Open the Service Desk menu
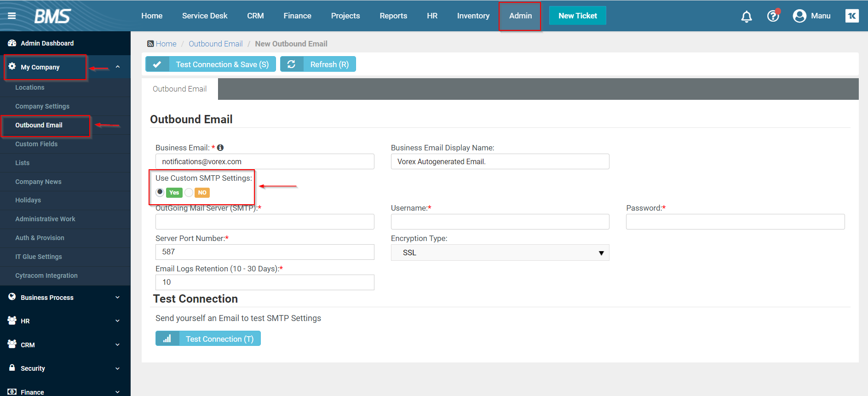Viewport: 868px width, 396px height. pos(205,16)
